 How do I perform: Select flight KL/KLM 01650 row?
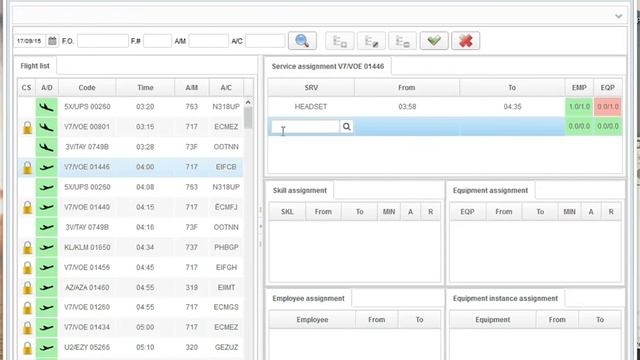pyautogui.click(x=131, y=247)
